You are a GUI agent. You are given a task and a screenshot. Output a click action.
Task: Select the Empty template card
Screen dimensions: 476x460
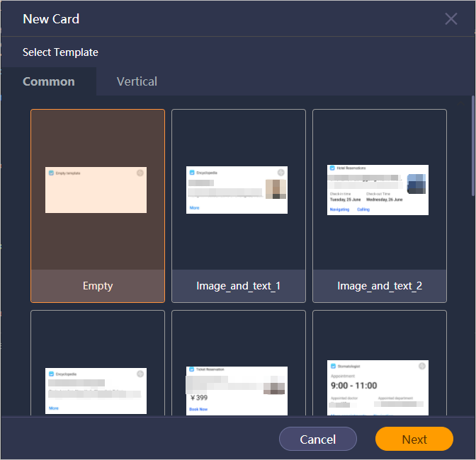pyautogui.click(x=98, y=206)
